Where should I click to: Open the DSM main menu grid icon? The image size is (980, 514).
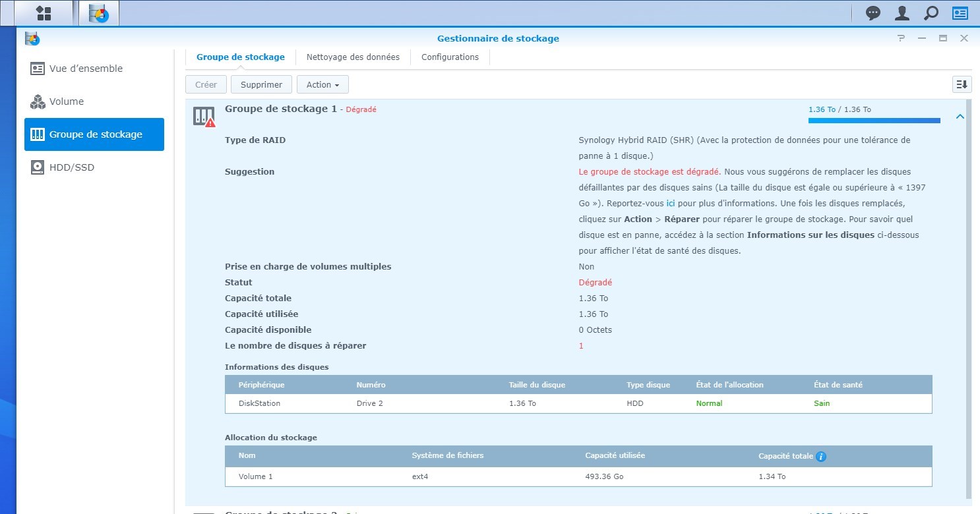(44, 13)
